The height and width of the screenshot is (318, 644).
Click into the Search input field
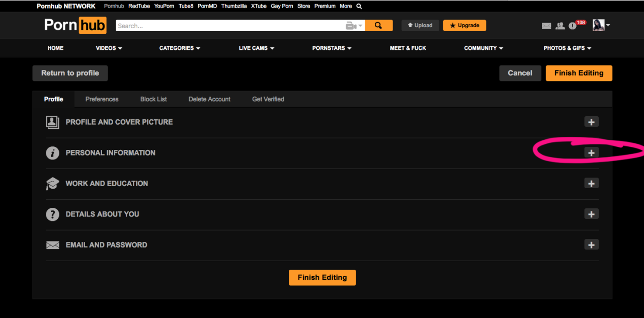click(x=230, y=26)
